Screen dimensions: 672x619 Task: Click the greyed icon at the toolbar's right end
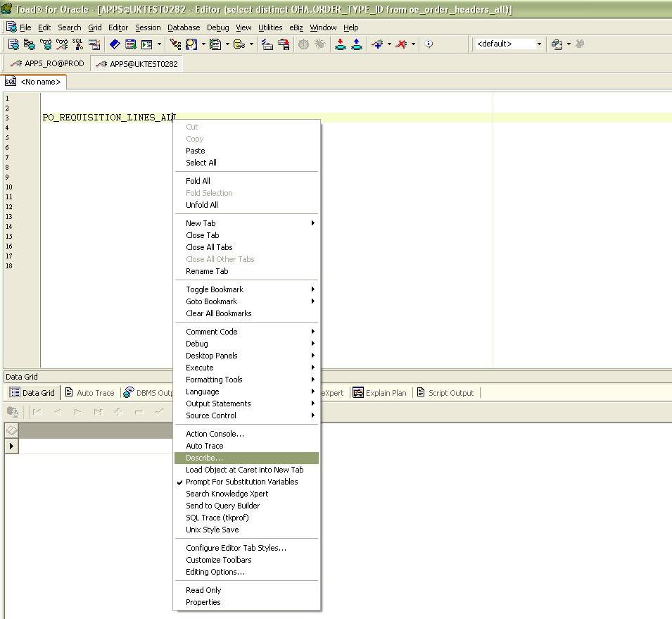[580, 44]
